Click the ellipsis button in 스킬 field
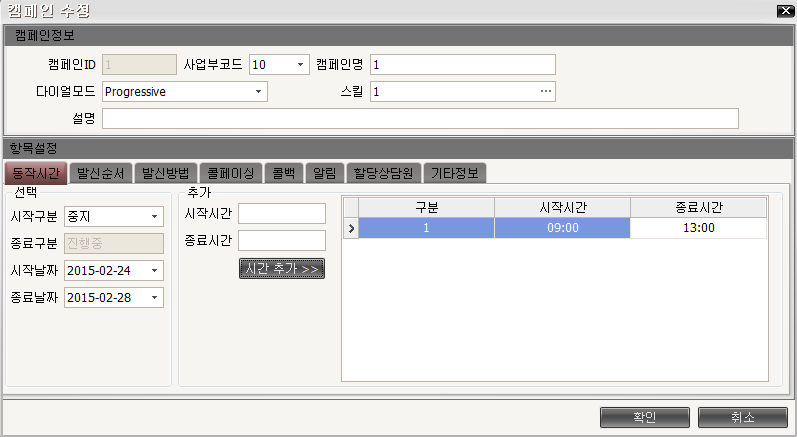This screenshot has width=797, height=437. point(546,91)
